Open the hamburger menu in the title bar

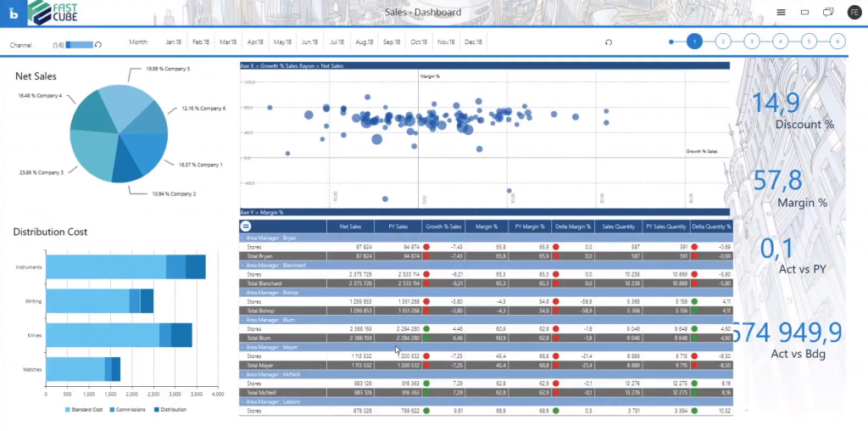coord(781,13)
